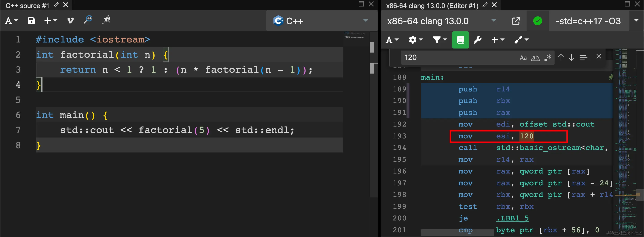Edit the search field containing 120
The height and width of the screenshot is (237, 644).
click(460, 57)
